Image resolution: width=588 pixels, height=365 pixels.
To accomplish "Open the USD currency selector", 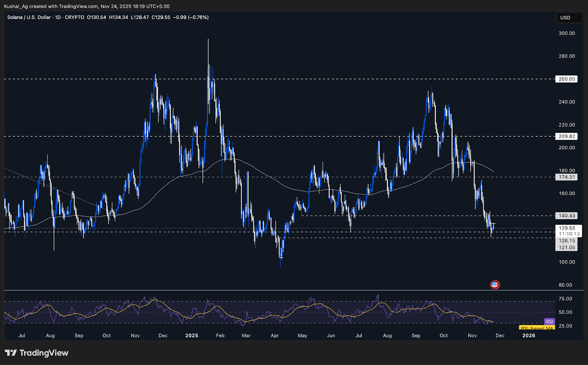I will 569,18.
